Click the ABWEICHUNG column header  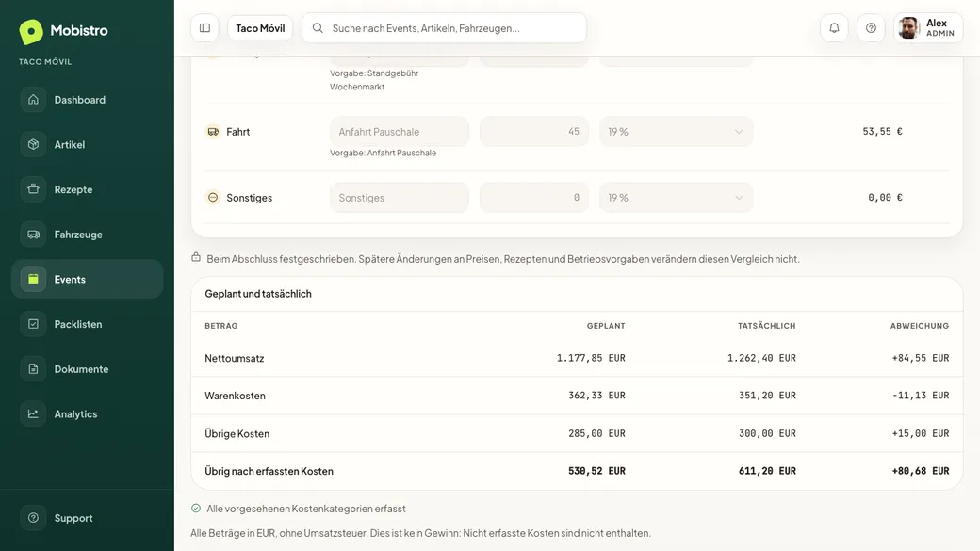920,326
